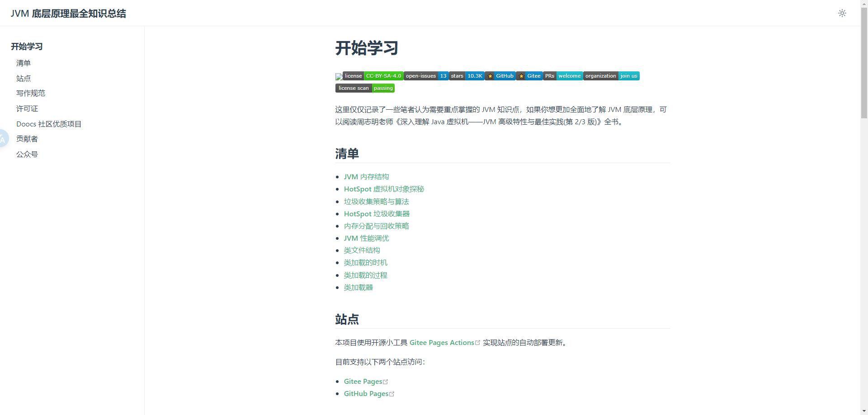Click the JVM 底层原理最全知识总结 site title
This screenshot has height=415, width=868.
point(68,14)
